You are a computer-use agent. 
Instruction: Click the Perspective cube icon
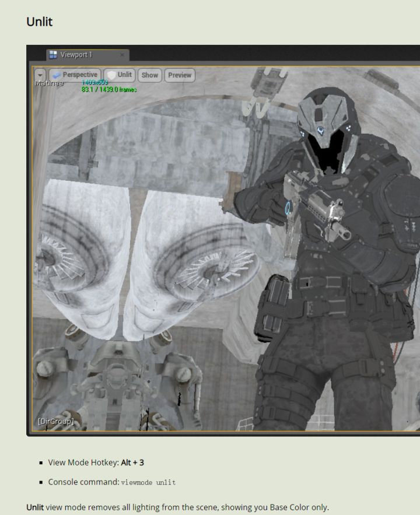coord(57,75)
